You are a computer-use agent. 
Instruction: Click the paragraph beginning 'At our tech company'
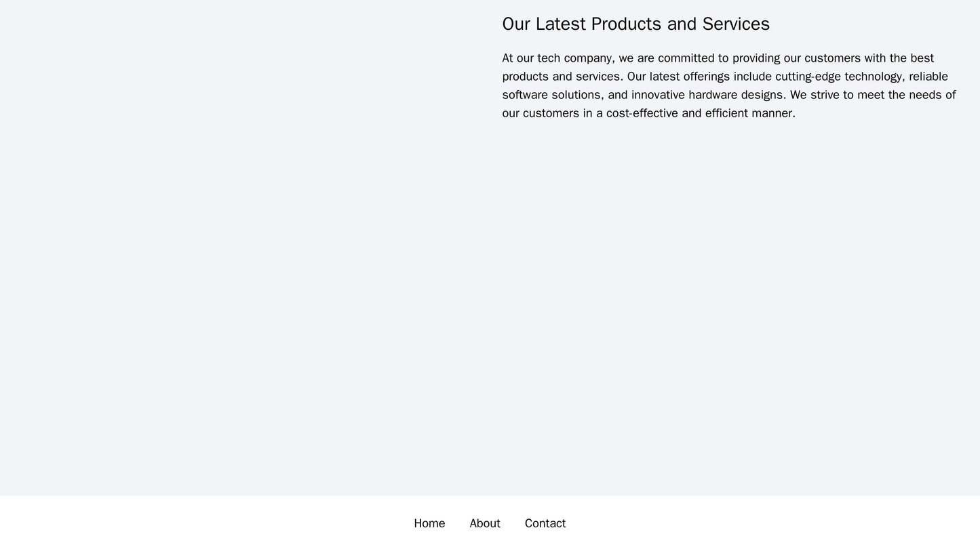pyautogui.click(x=729, y=85)
